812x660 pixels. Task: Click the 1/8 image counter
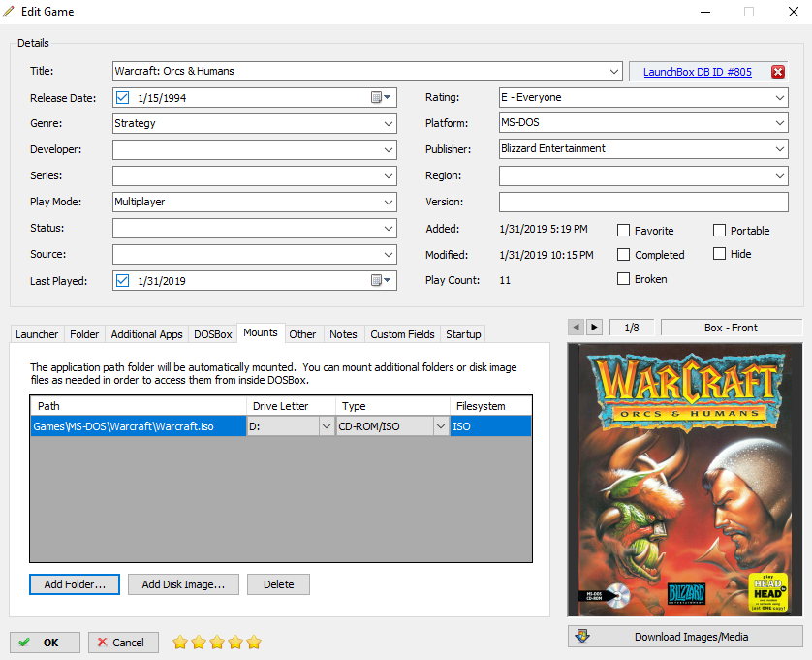click(x=632, y=328)
